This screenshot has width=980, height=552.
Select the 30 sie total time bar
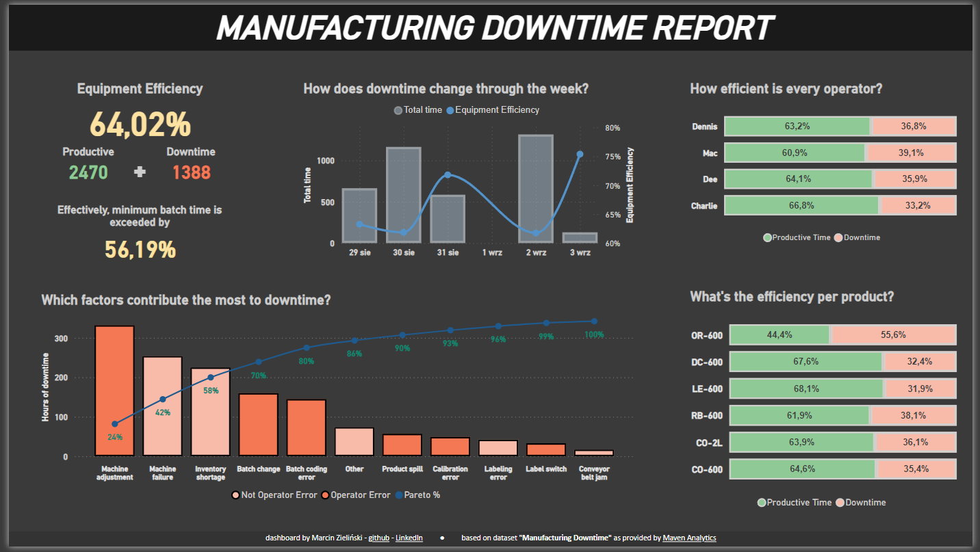[x=403, y=195]
